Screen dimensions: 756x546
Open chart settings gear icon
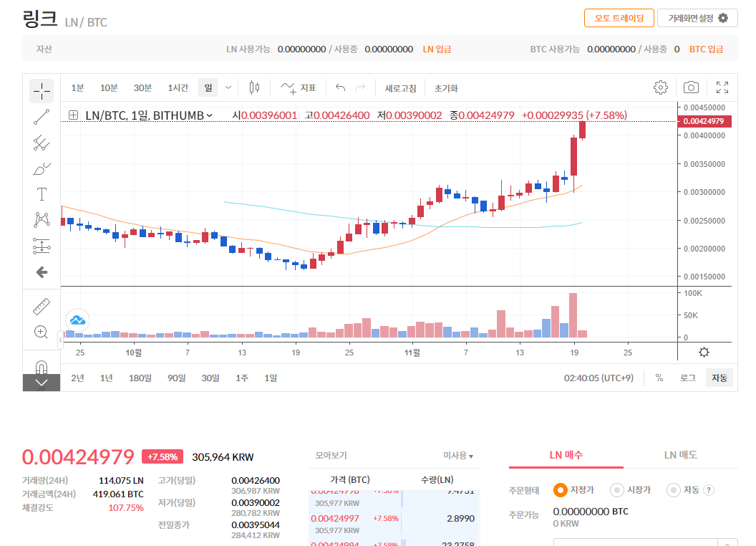(x=661, y=87)
